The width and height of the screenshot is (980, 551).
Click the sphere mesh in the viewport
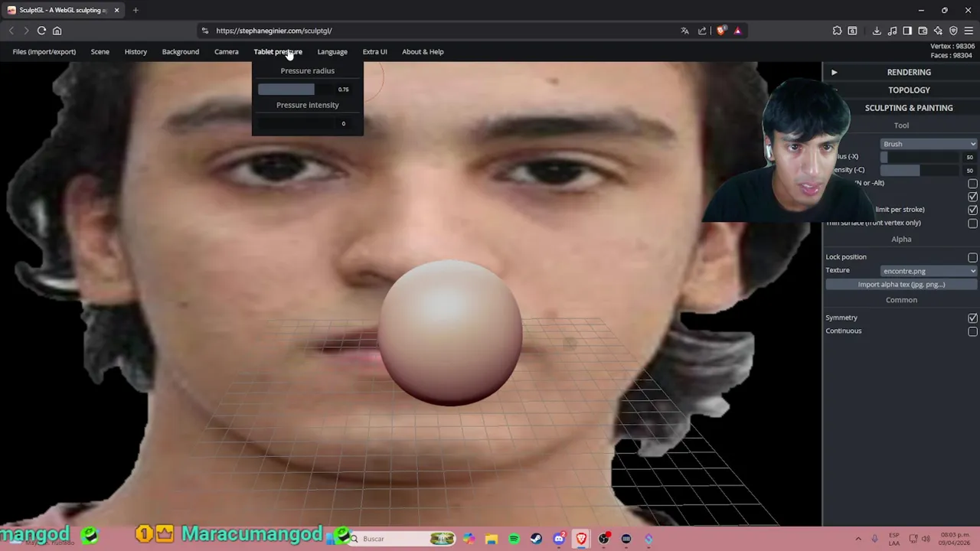click(450, 333)
